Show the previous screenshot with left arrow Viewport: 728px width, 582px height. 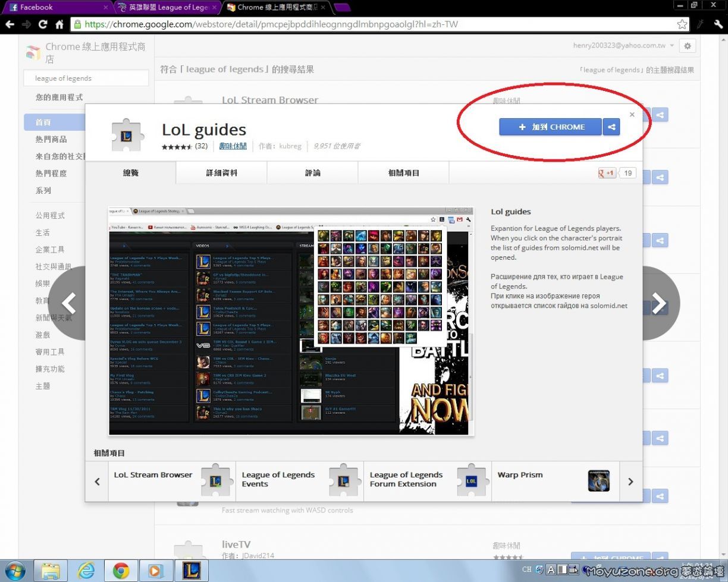[x=70, y=303]
